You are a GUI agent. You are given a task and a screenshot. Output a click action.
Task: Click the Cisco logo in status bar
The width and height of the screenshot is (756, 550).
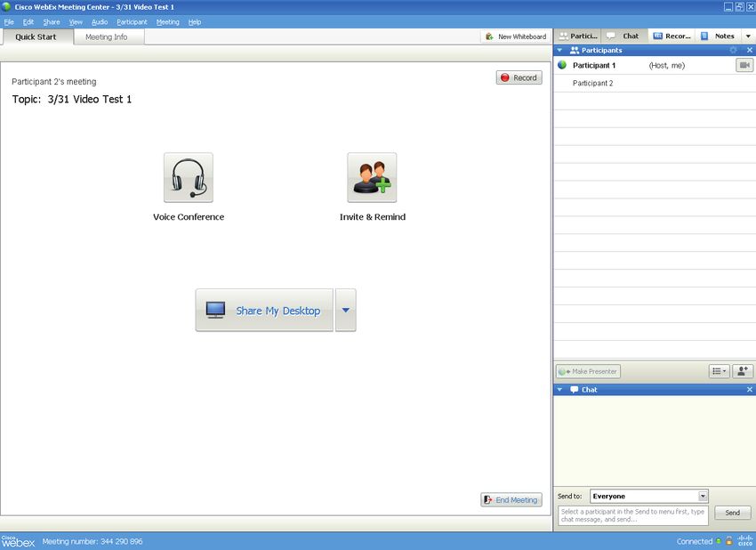click(745, 540)
